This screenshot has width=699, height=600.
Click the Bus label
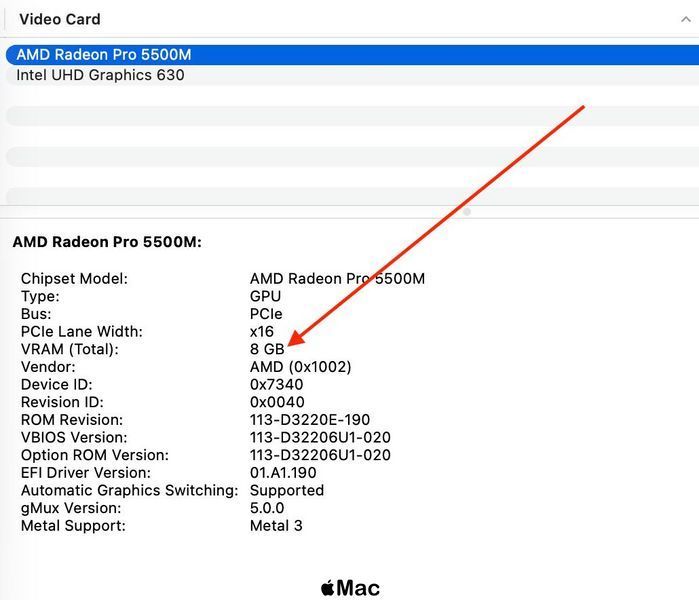coord(36,314)
